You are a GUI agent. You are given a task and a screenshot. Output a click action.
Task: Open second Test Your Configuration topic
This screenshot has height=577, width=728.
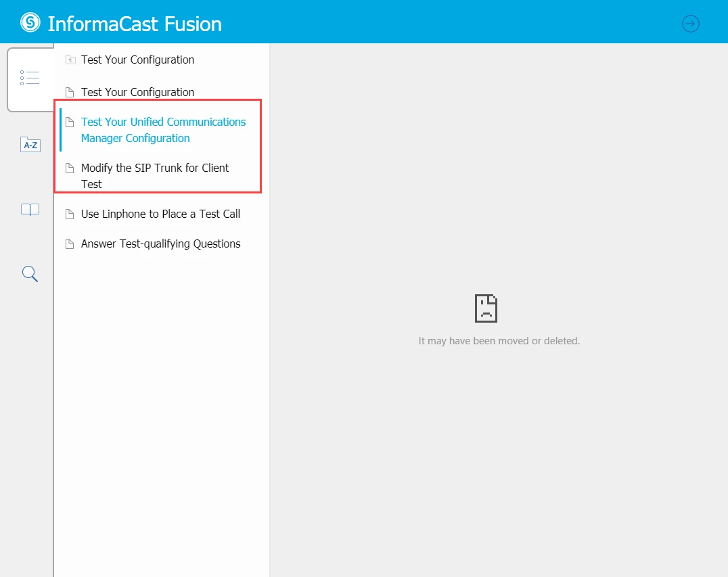click(137, 93)
